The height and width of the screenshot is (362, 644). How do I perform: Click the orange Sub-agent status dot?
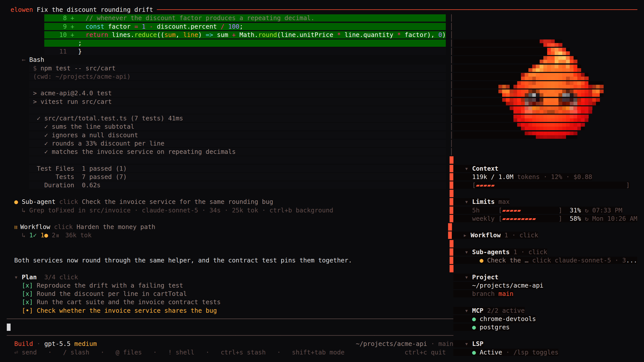(16, 202)
